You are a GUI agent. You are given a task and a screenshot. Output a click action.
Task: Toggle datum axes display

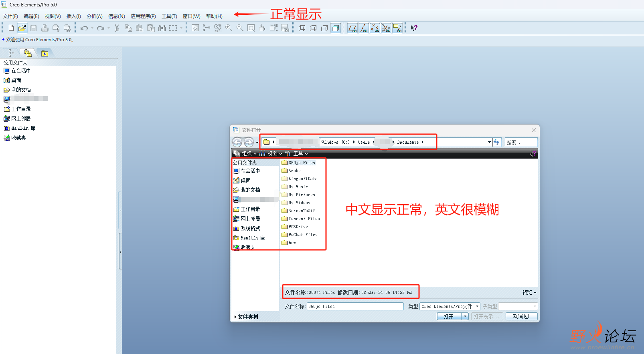click(x=364, y=28)
